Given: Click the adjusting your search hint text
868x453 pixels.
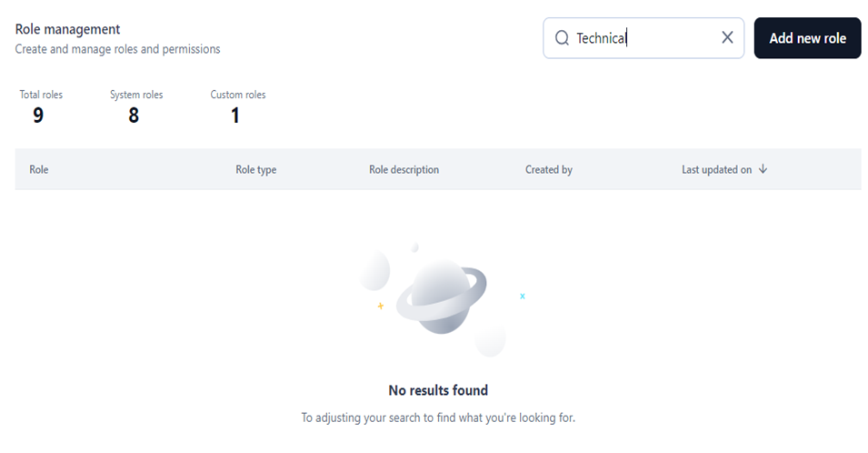Looking at the screenshot, I should (x=438, y=418).
